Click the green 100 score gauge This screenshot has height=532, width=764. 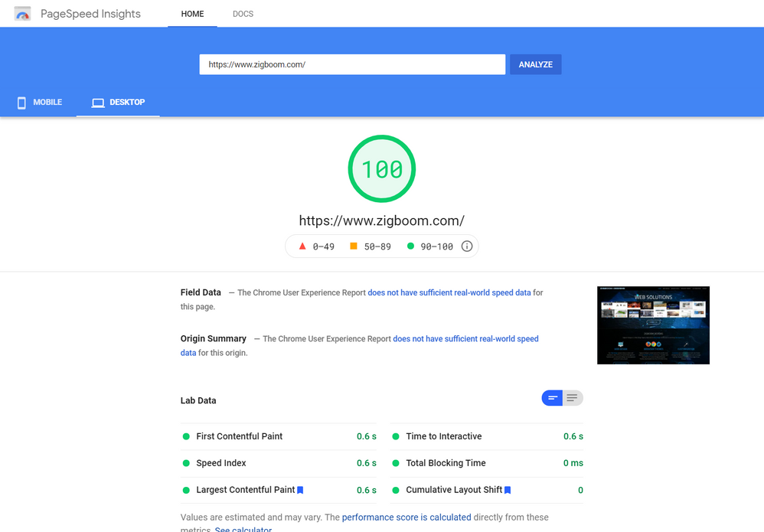point(381,169)
